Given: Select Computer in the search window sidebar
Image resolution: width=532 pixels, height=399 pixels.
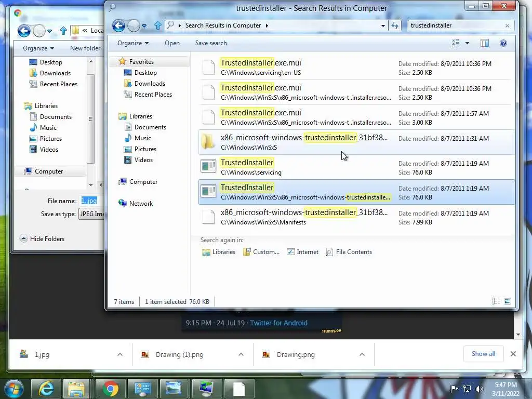Looking at the screenshot, I should pos(143,182).
